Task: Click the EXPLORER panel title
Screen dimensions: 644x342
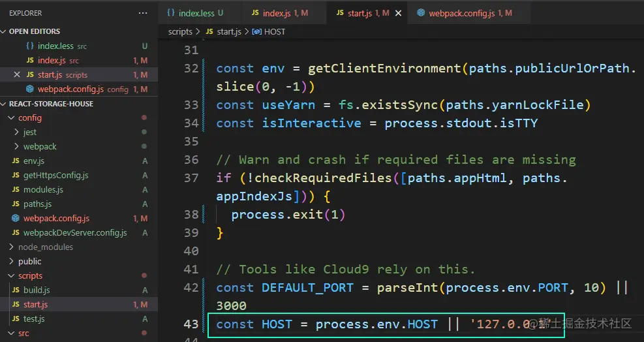Action: pos(25,13)
